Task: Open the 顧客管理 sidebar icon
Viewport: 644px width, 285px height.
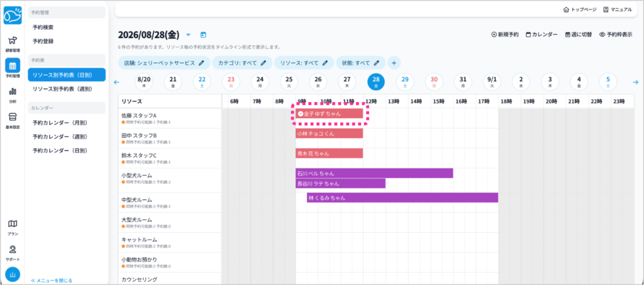Action: pyautogui.click(x=13, y=43)
